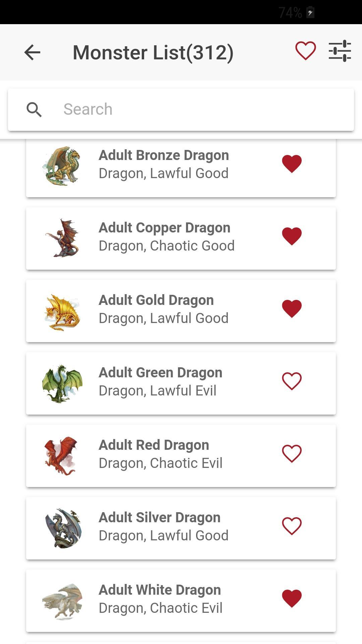The height and width of the screenshot is (644, 362).
Task: Favorite the Adult Silver Dragon
Action: pos(292,526)
